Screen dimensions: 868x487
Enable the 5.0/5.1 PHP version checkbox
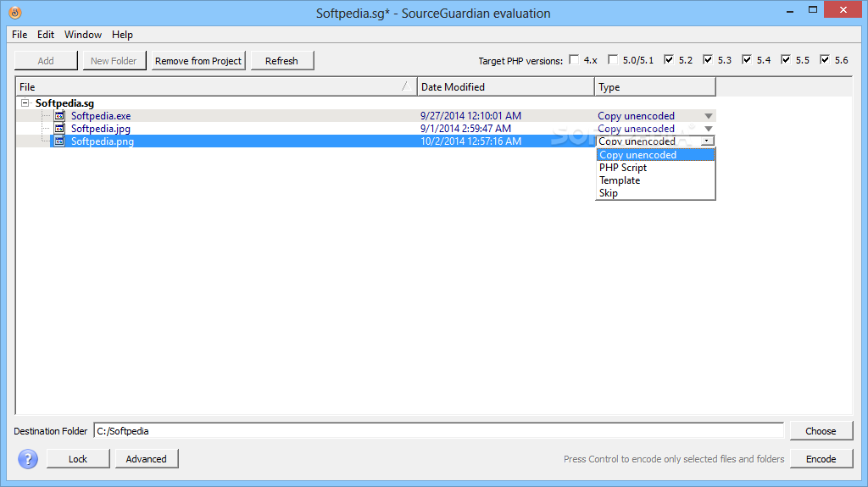click(x=613, y=60)
